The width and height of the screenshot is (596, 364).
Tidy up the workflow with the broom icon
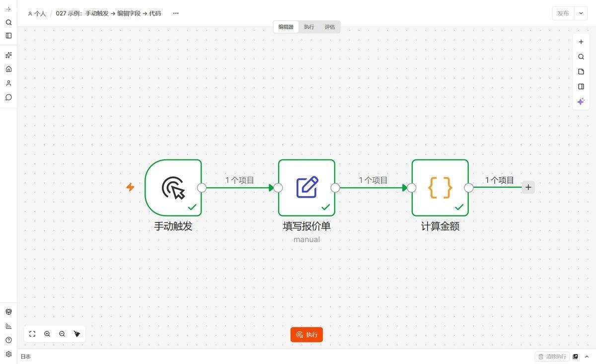pos(77,334)
